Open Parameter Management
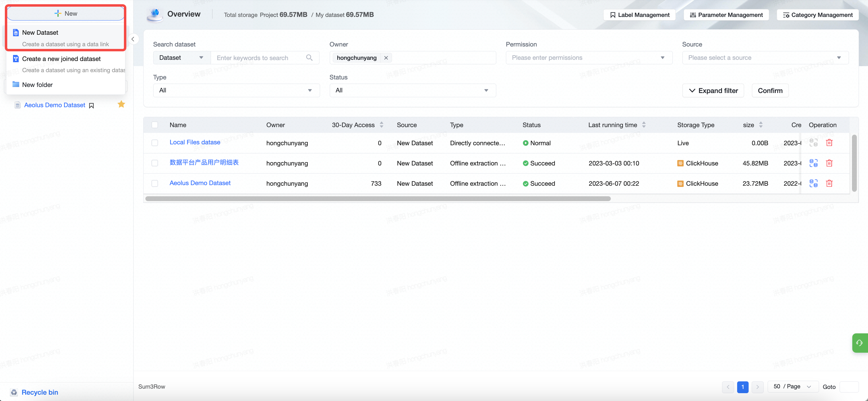Screen dimensions: 868x401 point(726,15)
